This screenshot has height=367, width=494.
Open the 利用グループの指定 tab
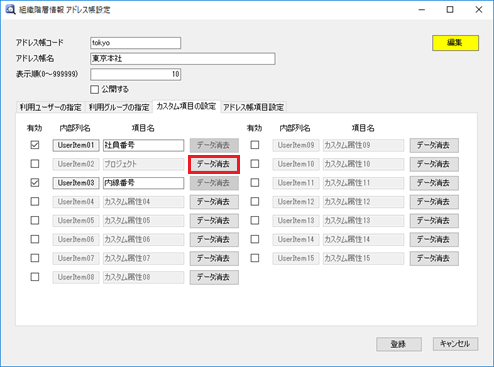click(119, 107)
